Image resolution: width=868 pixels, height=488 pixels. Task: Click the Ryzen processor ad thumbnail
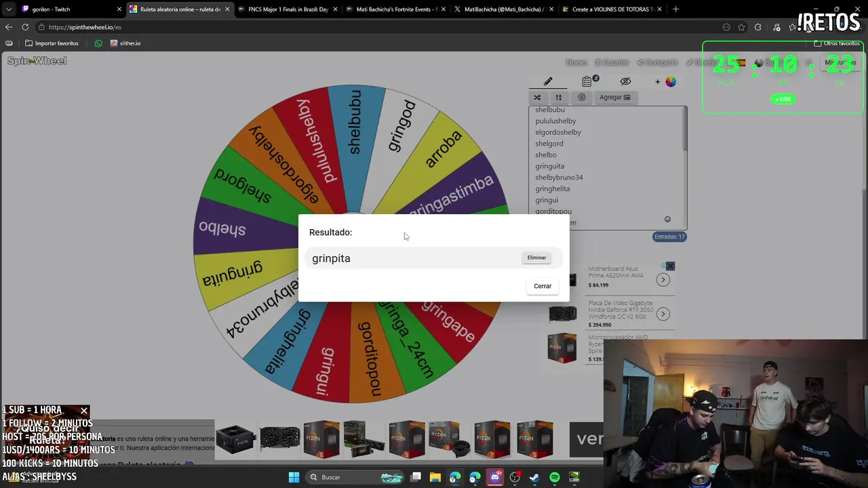point(562,349)
